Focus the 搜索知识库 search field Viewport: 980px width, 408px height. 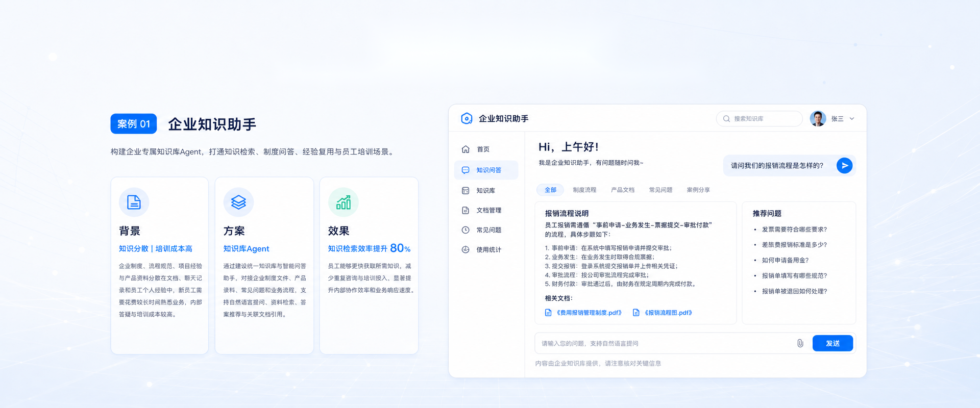pos(759,119)
